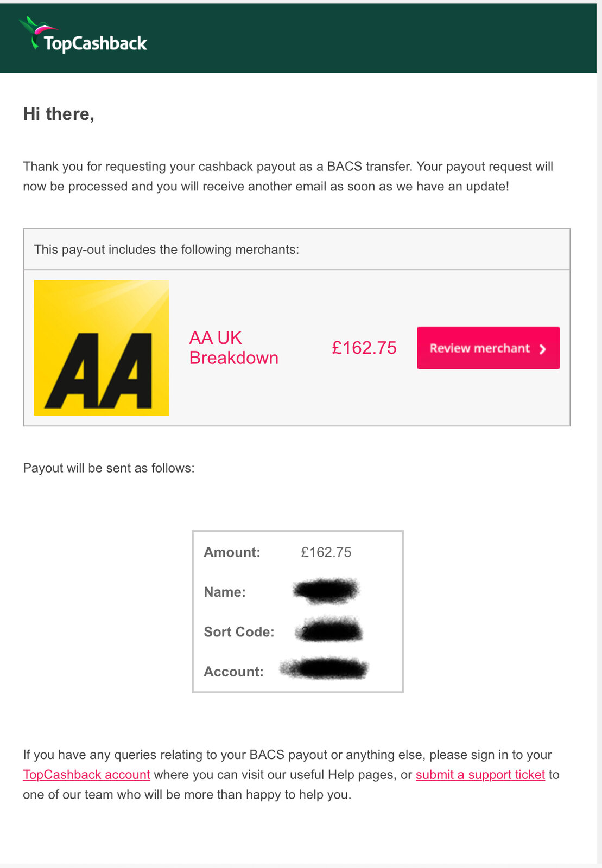Click the pink £162.75 merchant cashback amount
This screenshot has height=868, width=602.
[364, 348]
